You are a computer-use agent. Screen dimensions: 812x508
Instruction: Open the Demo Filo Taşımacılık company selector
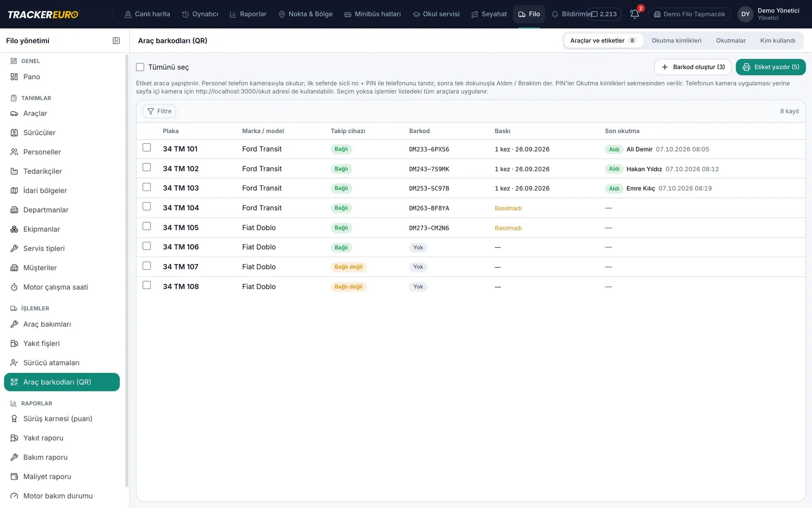click(x=689, y=14)
